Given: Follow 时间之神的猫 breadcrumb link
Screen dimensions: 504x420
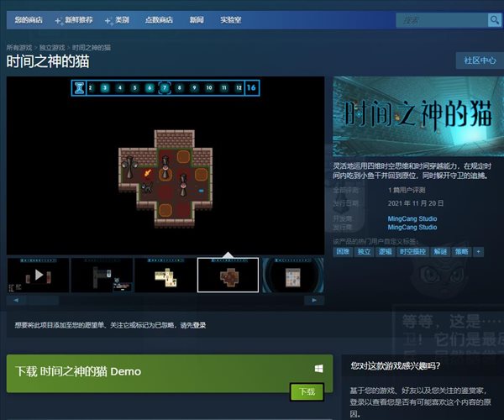Looking at the screenshot, I should click(x=92, y=48).
